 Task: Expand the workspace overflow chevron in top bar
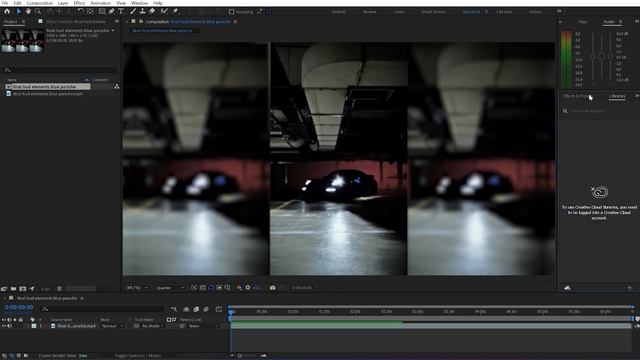[559, 11]
